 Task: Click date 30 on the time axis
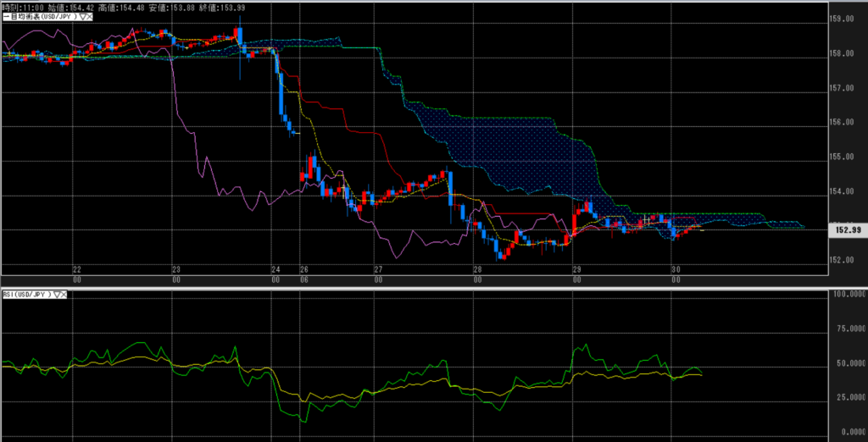coord(676,269)
